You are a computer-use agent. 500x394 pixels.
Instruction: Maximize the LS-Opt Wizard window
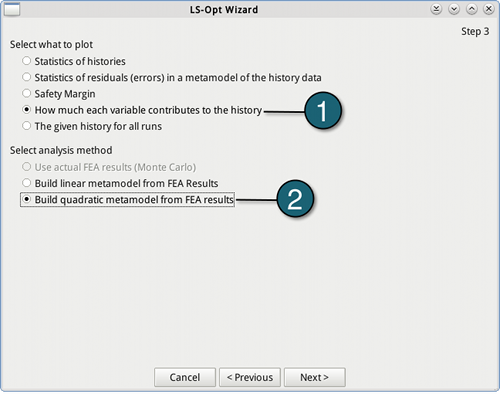[471, 9]
